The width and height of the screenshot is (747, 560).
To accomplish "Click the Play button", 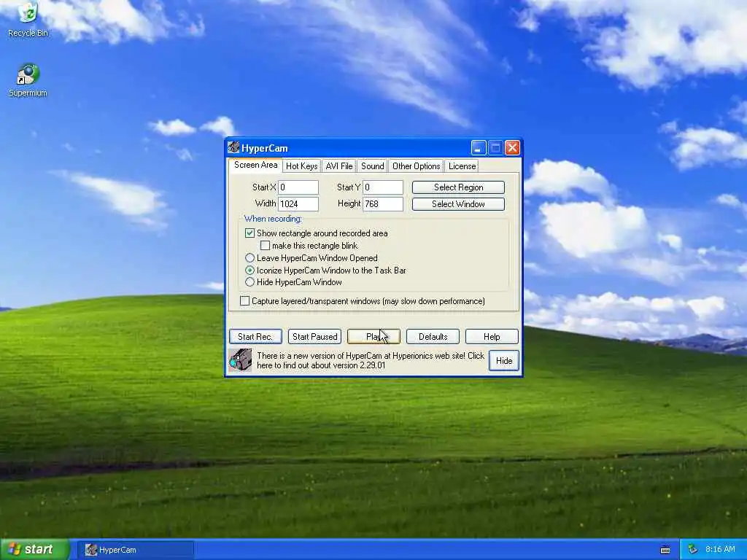I will click(373, 337).
